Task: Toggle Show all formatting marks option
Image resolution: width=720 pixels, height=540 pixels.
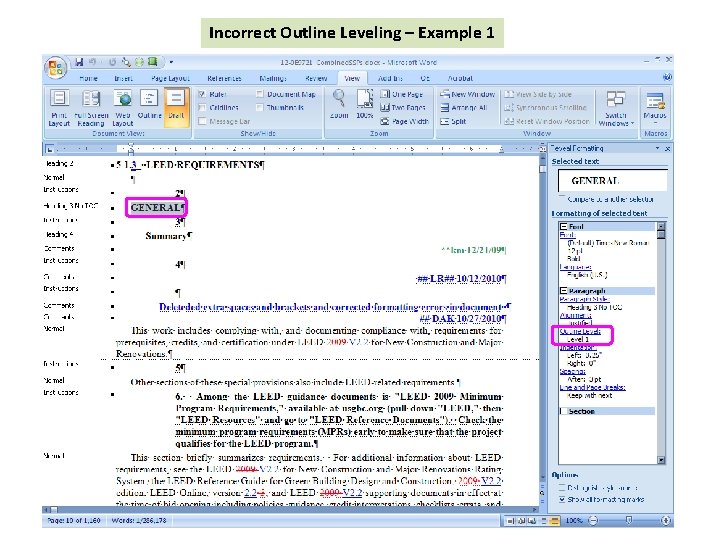Action: point(562,499)
